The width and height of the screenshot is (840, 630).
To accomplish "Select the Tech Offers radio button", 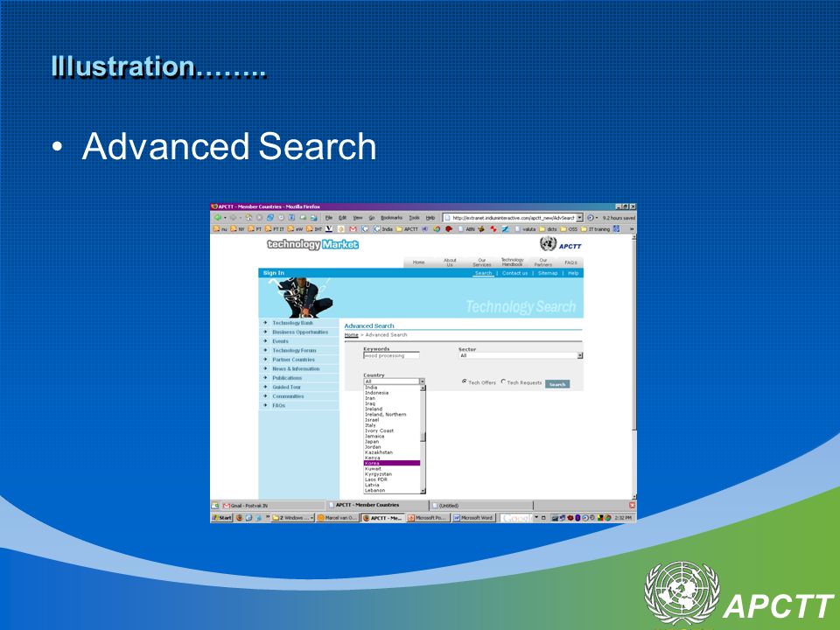I will coord(464,381).
